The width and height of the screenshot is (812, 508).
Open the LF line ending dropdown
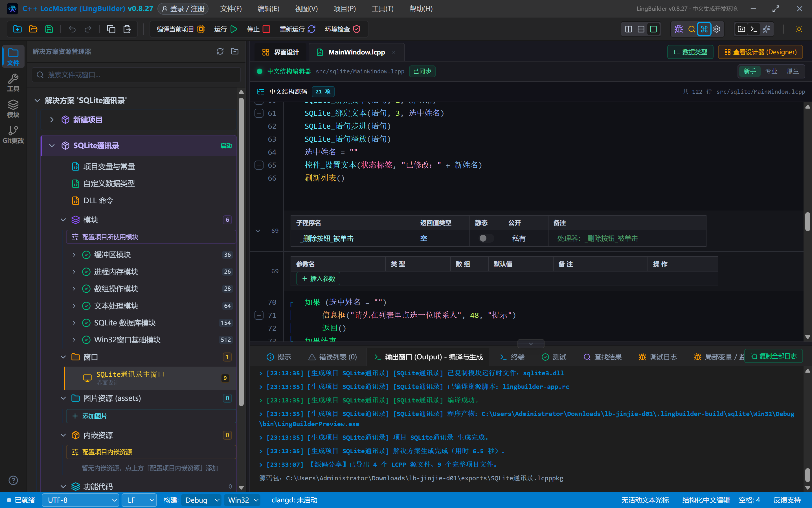click(x=139, y=500)
